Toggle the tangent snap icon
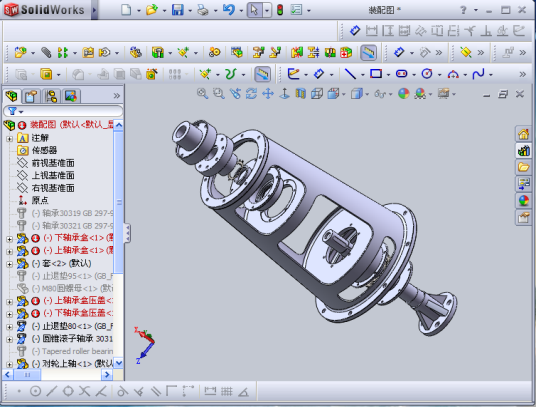The image size is (536, 408). click(x=122, y=391)
